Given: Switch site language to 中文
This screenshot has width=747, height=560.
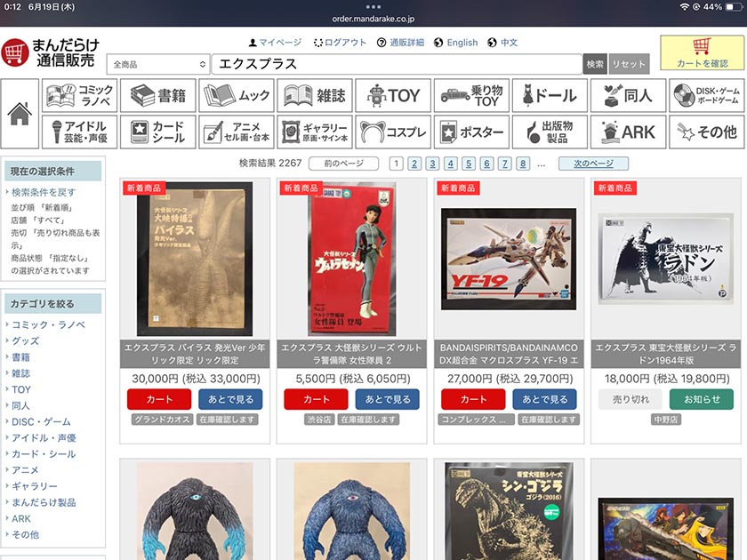Looking at the screenshot, I should (502, 43).
